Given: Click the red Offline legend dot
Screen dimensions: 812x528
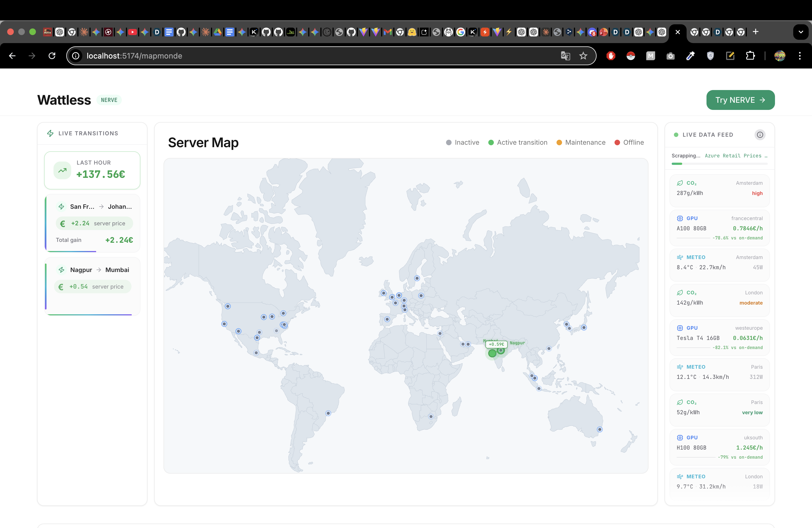Looking at the screenshot, I should point(617,142).
